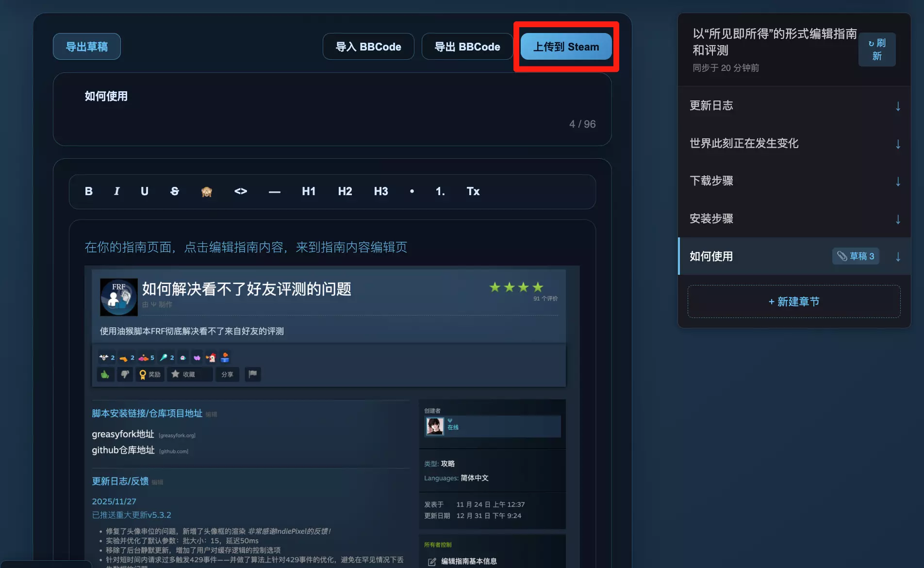Insert bulleted list
The width and height of the screenshot is (924, 568).
coord(412,191)
